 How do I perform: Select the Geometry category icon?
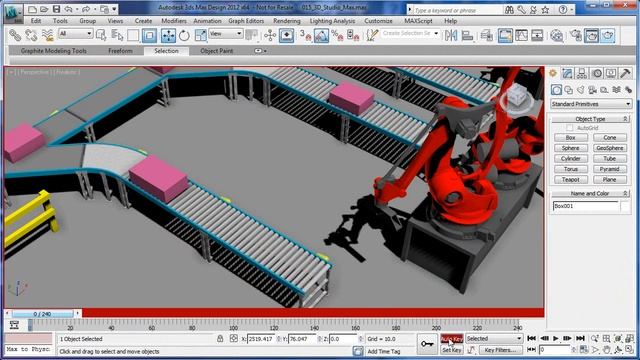tap(556, 89)
